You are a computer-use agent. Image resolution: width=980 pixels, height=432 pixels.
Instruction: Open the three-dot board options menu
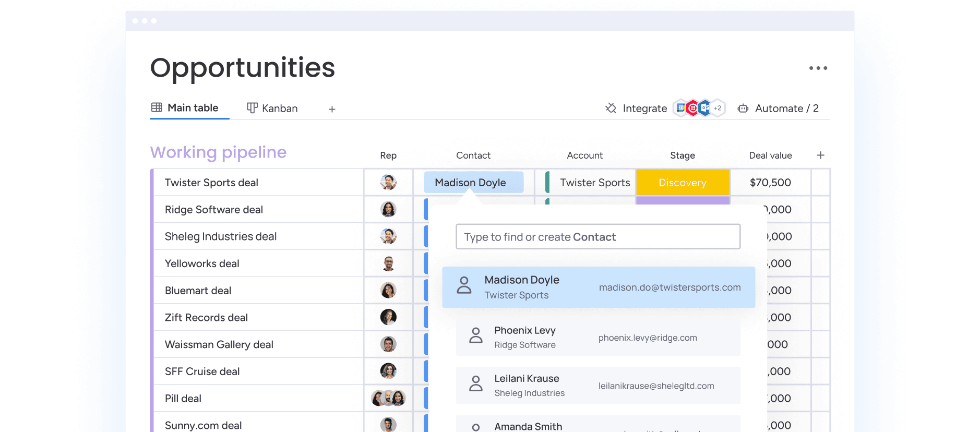[818, 68]
